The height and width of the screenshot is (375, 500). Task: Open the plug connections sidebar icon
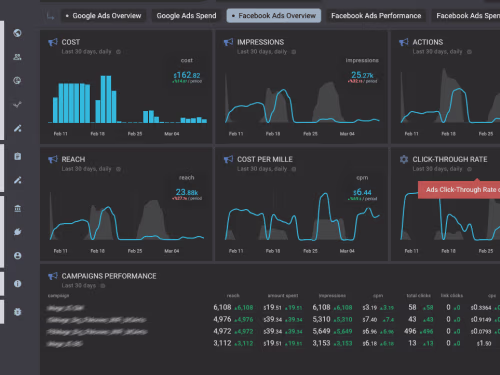point(18,232)
